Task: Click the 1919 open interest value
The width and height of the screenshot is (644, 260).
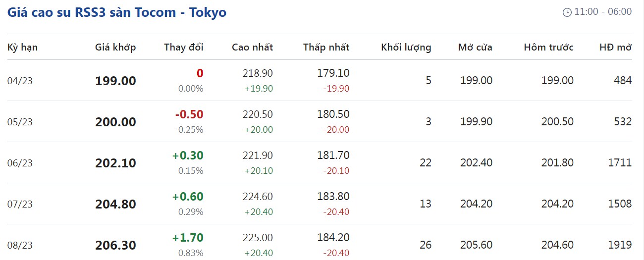Action: 622,245
